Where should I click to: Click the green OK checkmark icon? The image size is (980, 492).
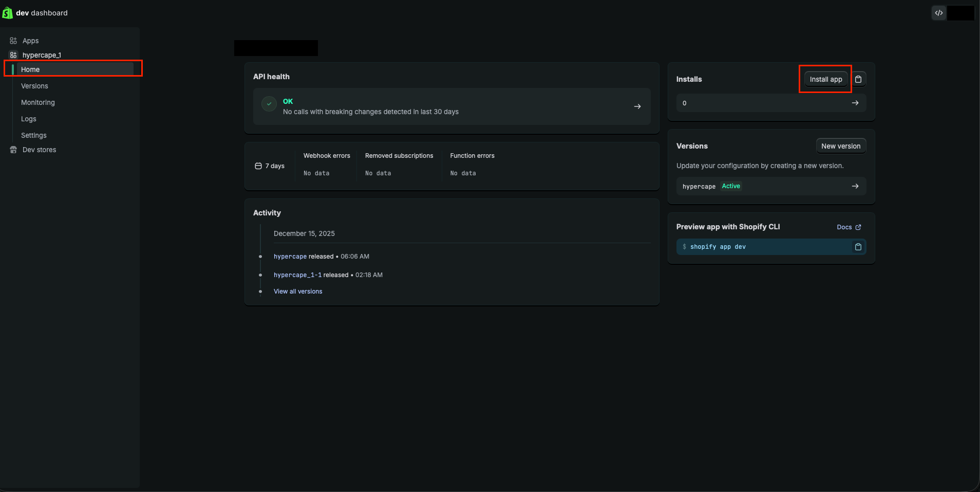tap(269, 104)
